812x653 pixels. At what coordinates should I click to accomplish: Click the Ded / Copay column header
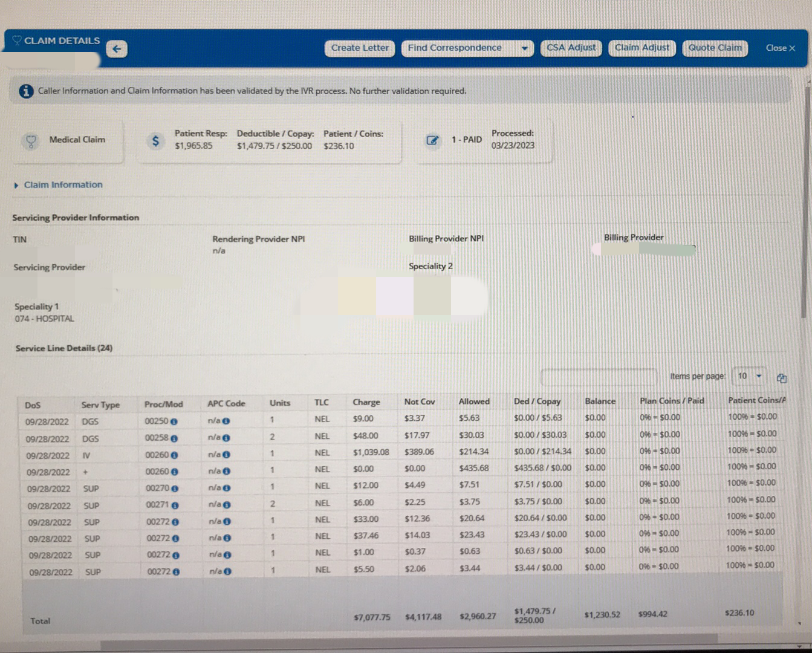pyautogui.click(x=537, y=401)
